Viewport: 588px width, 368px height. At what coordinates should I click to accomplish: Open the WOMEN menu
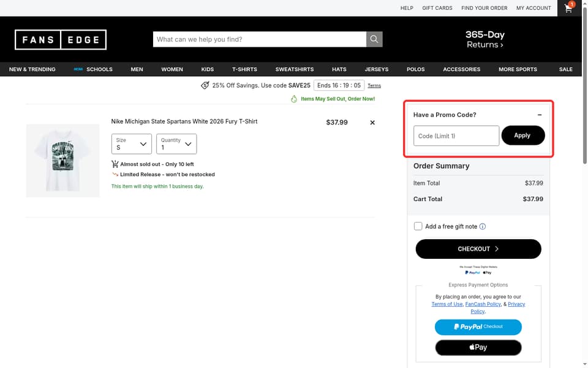click(x=172, y=69)
